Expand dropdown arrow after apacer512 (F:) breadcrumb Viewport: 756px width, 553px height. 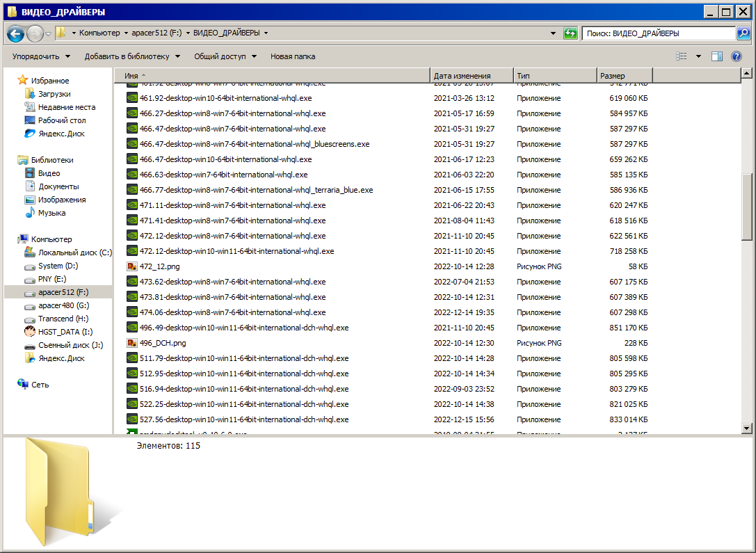pos(188,33)
